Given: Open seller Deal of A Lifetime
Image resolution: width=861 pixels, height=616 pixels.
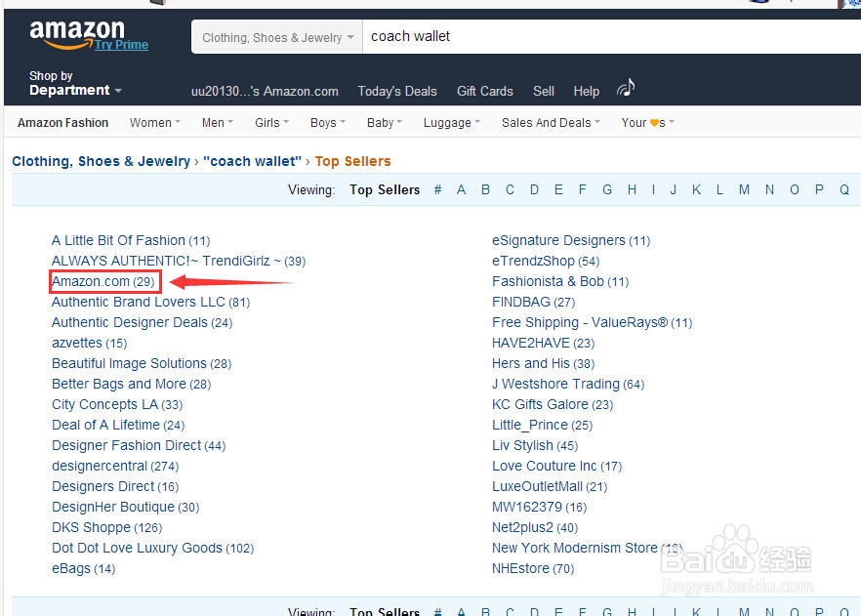Looking at the screenshot, I should (x=118, y=425).
